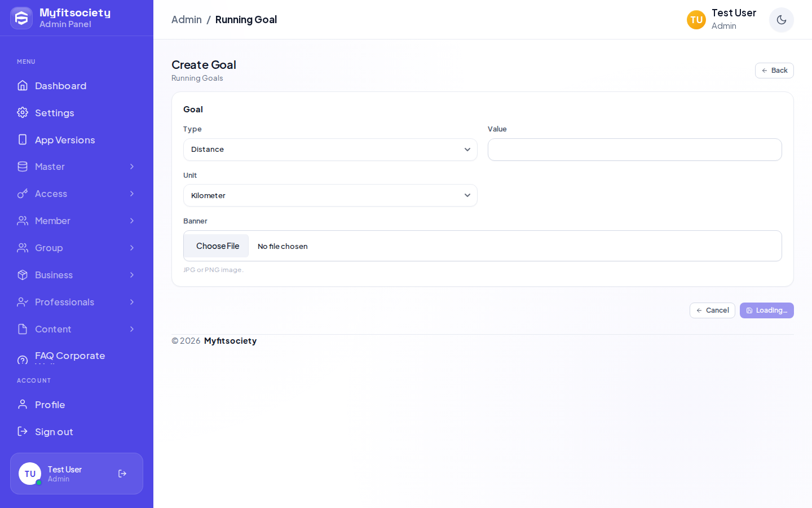Click the Cancel button
This screenshot has height=508, width=812.
[x=712, y=310]
